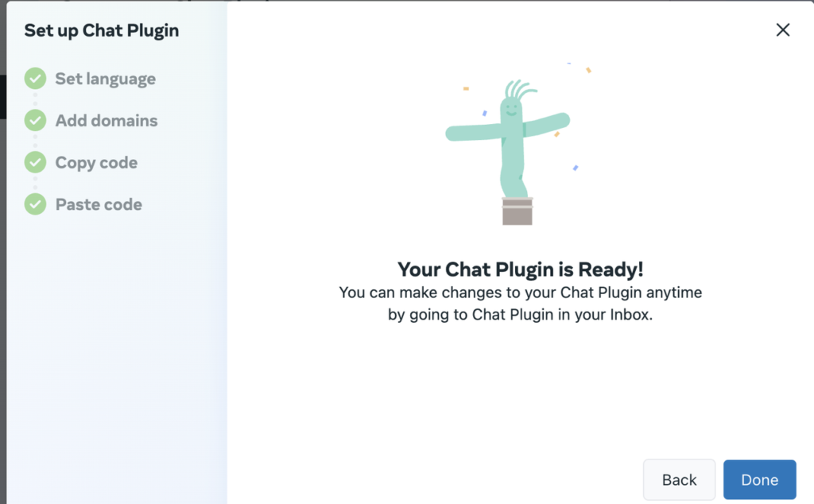Screen dimensions: 814x504
Task: Open the Add domains step
Action: tap(107, 120)
